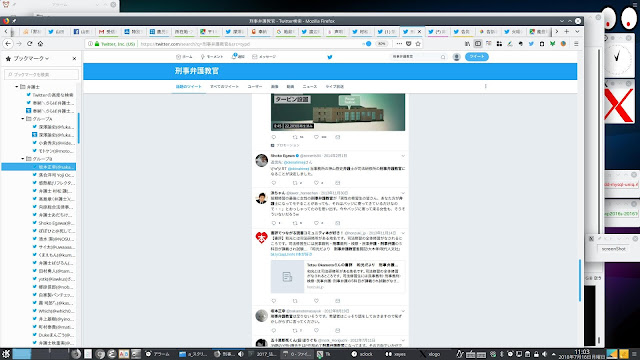Open the アラーム taskbar entry
Screen dimensions: 640x360
[x=158, y=354]
